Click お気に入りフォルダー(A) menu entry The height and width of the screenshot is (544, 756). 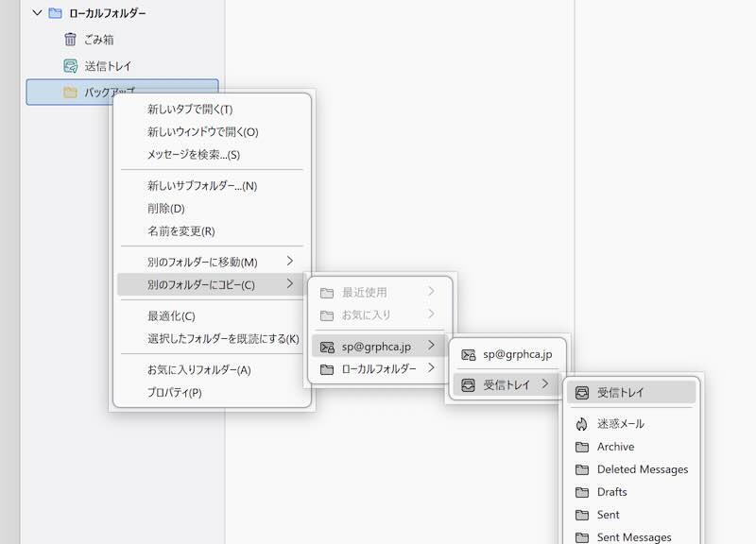198,370
